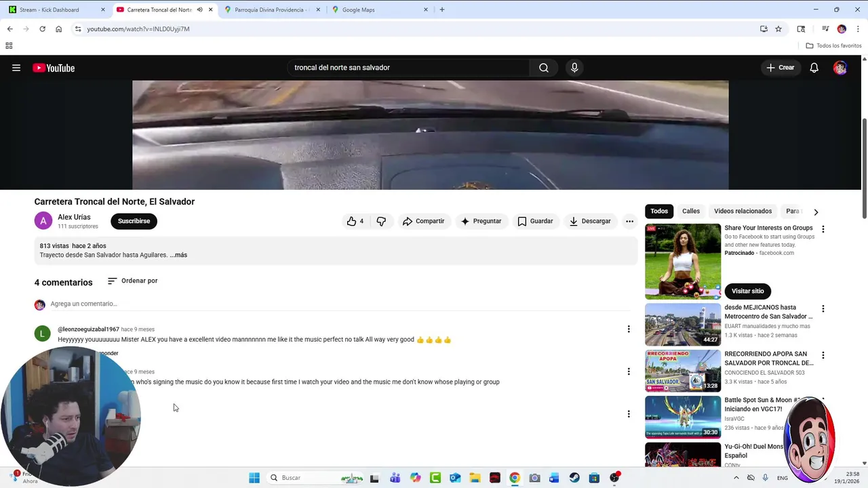Open @leonzoeguizabal1967 commenter profile
868x488 pixels.
point(88,329)
